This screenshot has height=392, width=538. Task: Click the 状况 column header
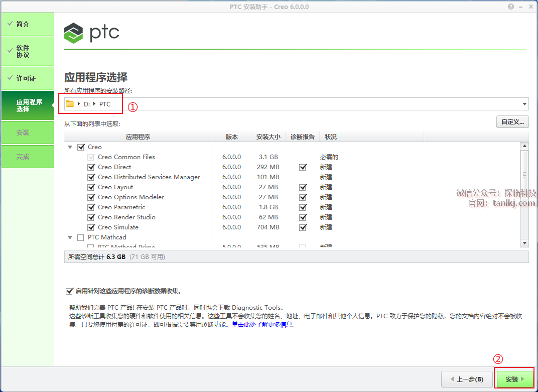pyautogui.click(x=371, y=137)
